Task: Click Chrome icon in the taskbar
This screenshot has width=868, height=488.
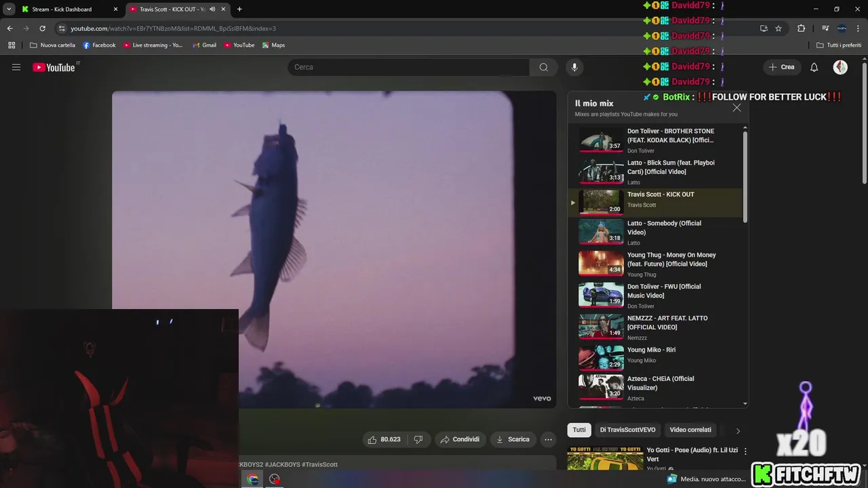Action: click(x=253, y=479)
